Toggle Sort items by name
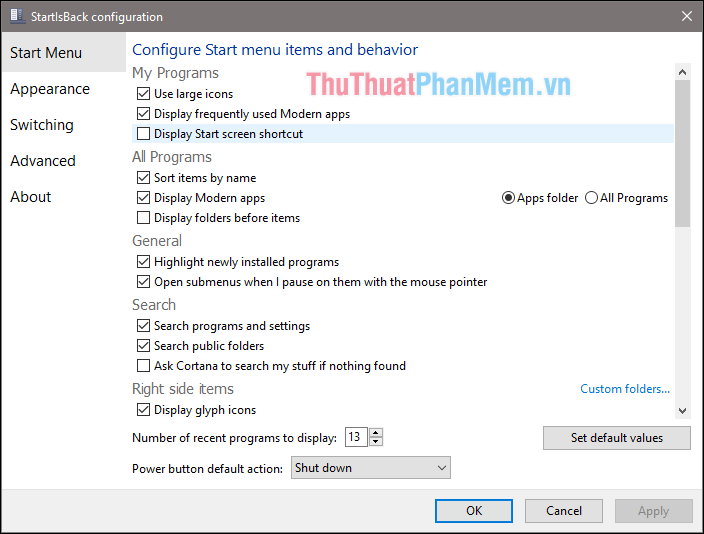The width and height of the screenshot is (704, 534). [x=143, y=178]
